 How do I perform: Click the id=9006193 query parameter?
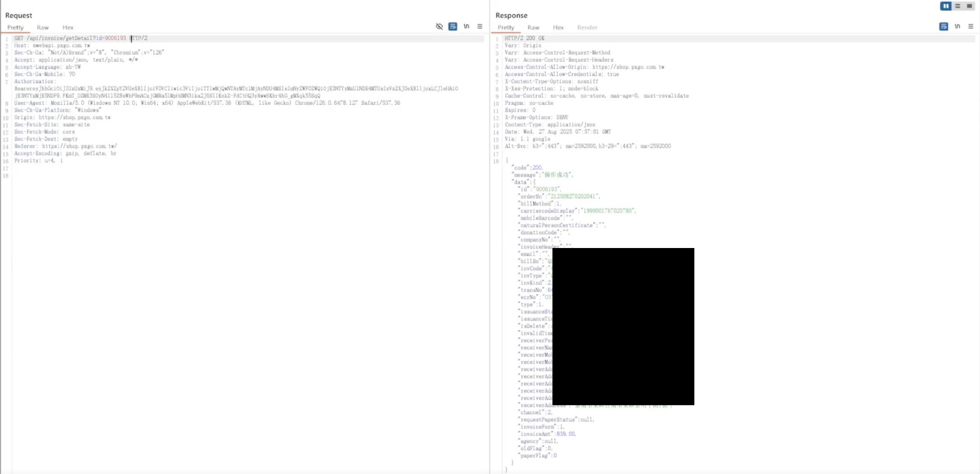coord(111,38)
